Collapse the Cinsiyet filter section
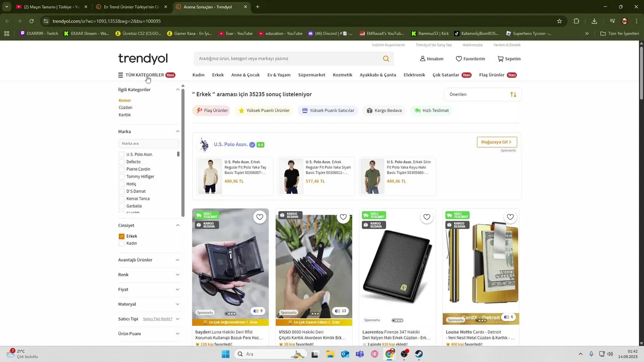 coord(178,225)
